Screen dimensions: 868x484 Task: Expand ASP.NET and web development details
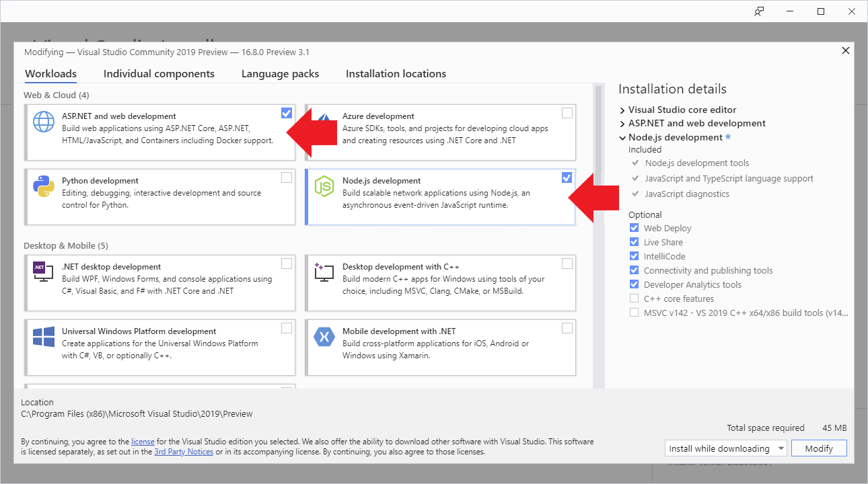pos(622,124)
